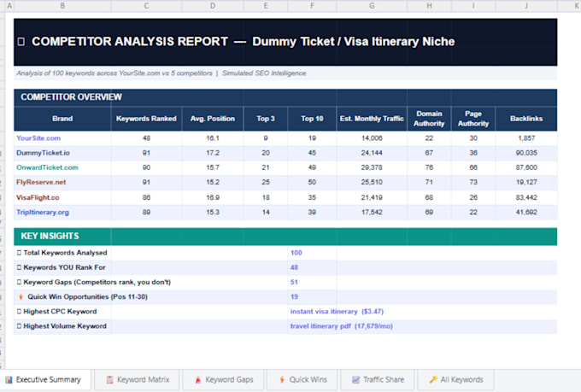
Task: Click the flame icon beside Quick Win Opportunities
Action: [21, 297]
